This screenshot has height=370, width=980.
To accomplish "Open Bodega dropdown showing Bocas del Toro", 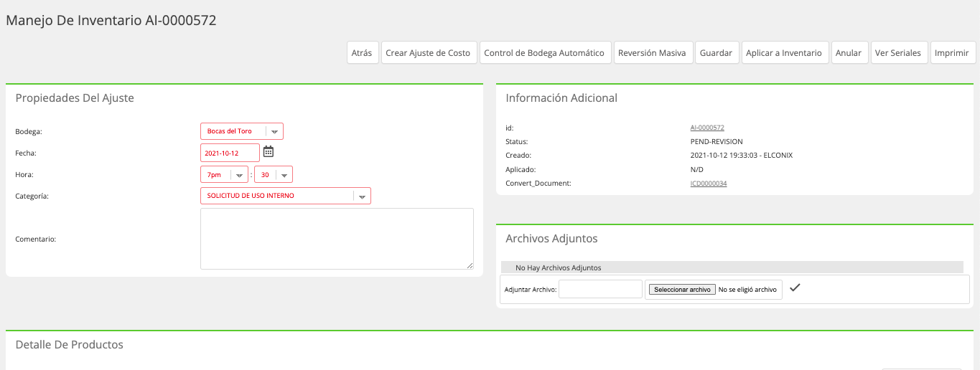I will [242, 131].
